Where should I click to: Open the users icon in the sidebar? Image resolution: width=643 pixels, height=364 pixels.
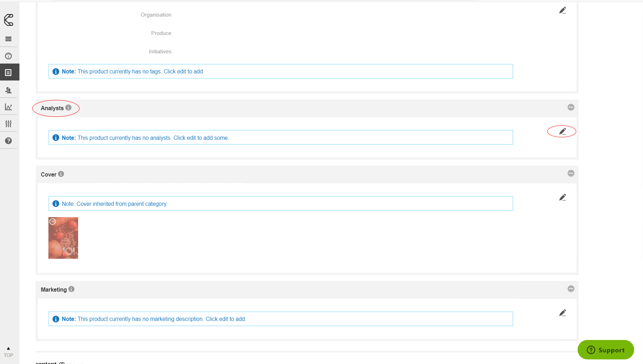[x=8, y=90]
